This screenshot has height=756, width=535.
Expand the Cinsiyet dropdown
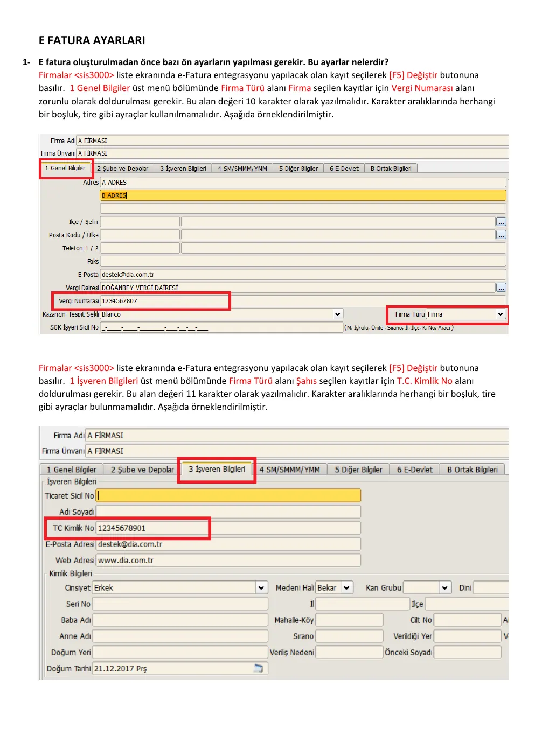click(x=261, y=587)
